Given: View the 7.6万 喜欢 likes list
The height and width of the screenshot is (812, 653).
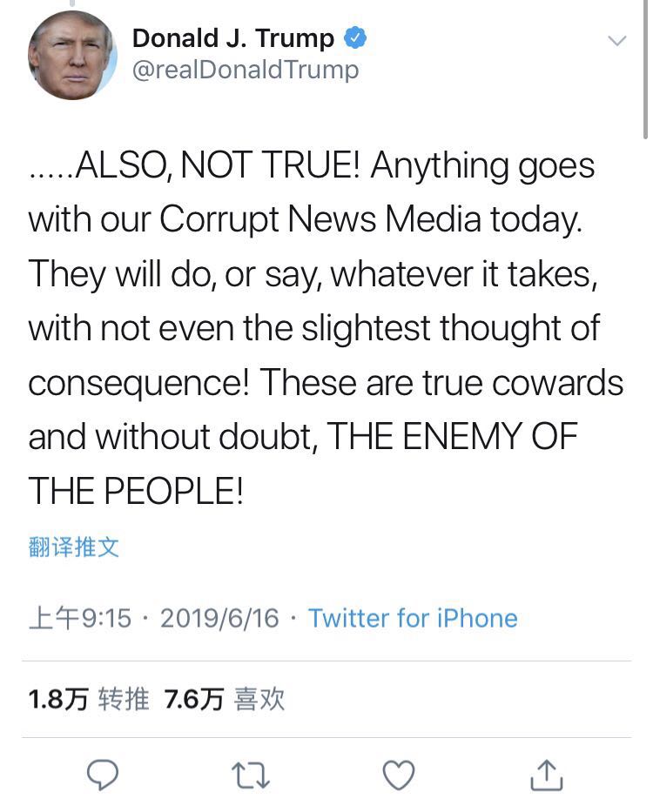Looking at the screenshot, I should point(225,699).
